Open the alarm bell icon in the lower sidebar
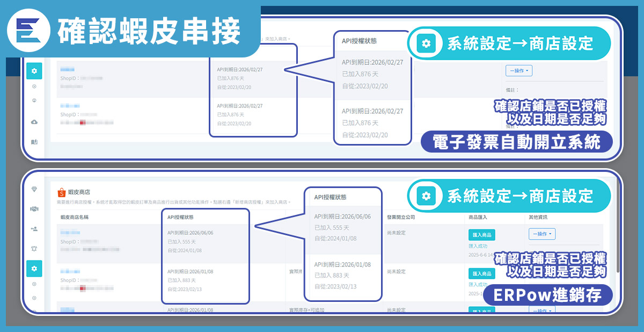 pos(34,249)
